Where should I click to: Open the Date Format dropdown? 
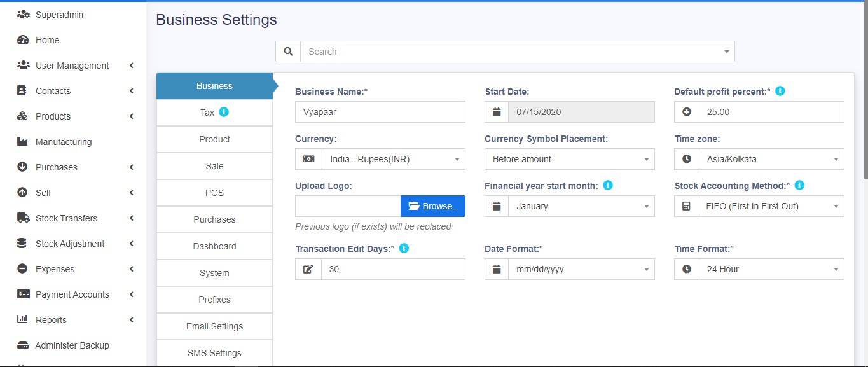pyautogui.click(x=581, y=269)
